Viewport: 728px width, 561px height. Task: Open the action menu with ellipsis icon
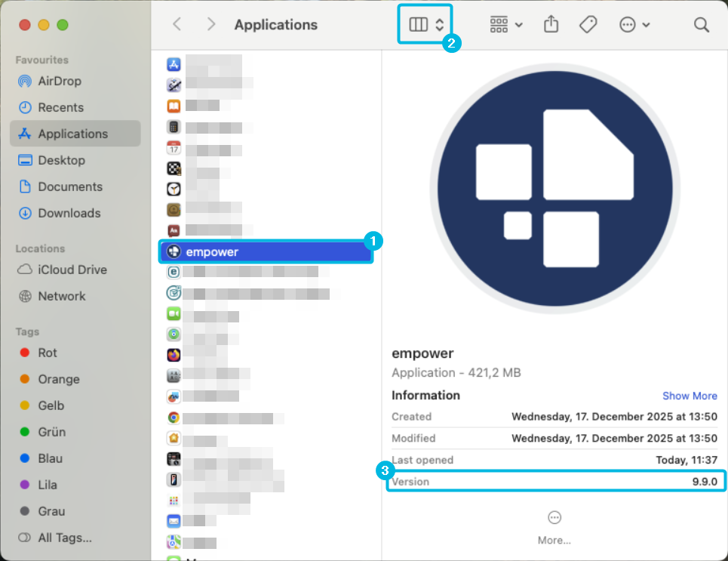pyautogui.click(x=634, y=25)
